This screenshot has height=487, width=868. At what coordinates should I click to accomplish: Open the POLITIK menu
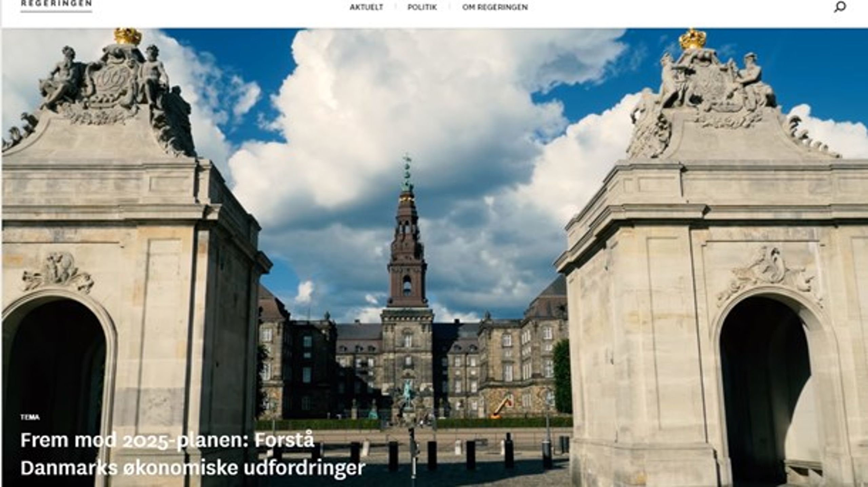click(422, 7)
